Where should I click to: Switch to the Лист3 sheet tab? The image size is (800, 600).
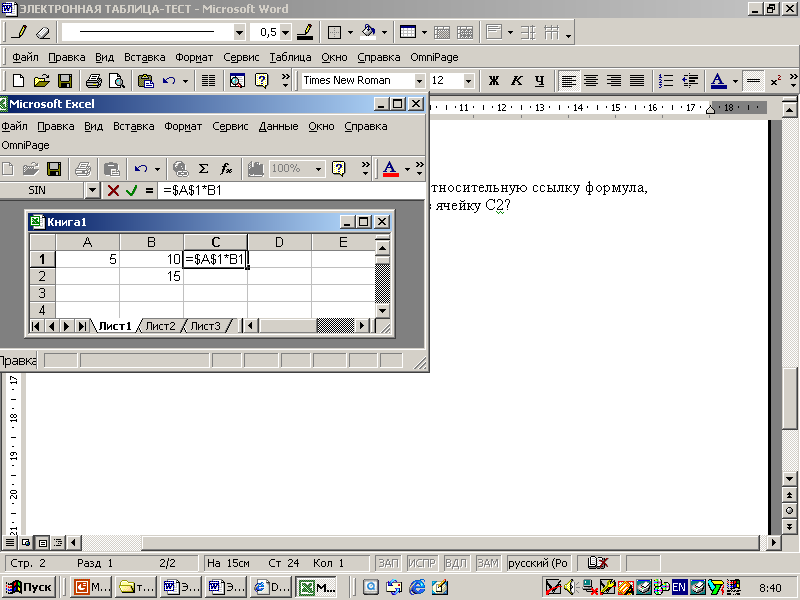(x=206, y=326)
